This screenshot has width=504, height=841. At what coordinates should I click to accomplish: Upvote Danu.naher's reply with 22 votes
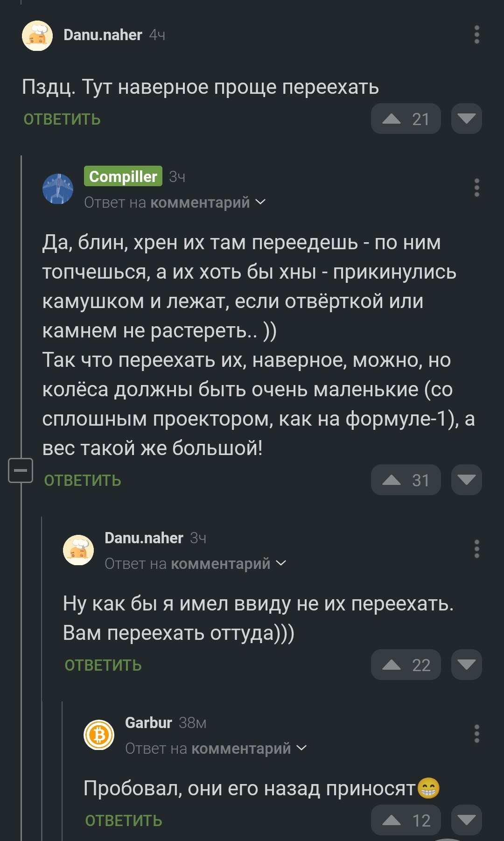tap(406, 665)
